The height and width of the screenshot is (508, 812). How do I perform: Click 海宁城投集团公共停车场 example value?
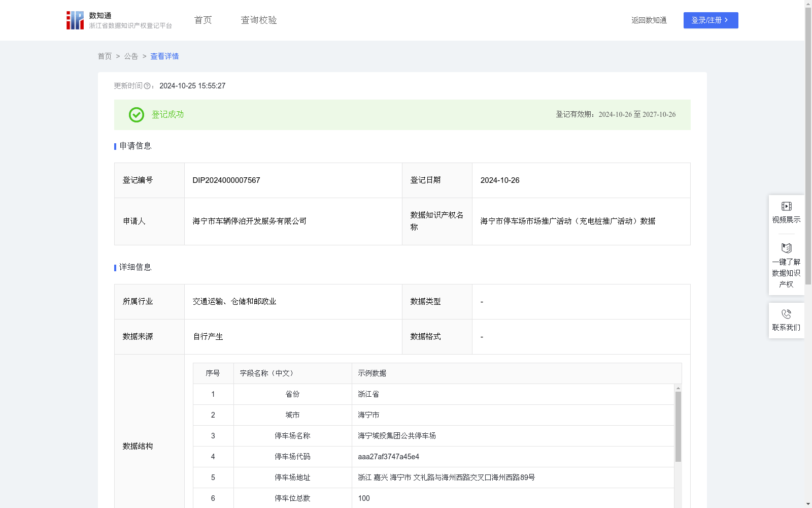pos(397,436)
